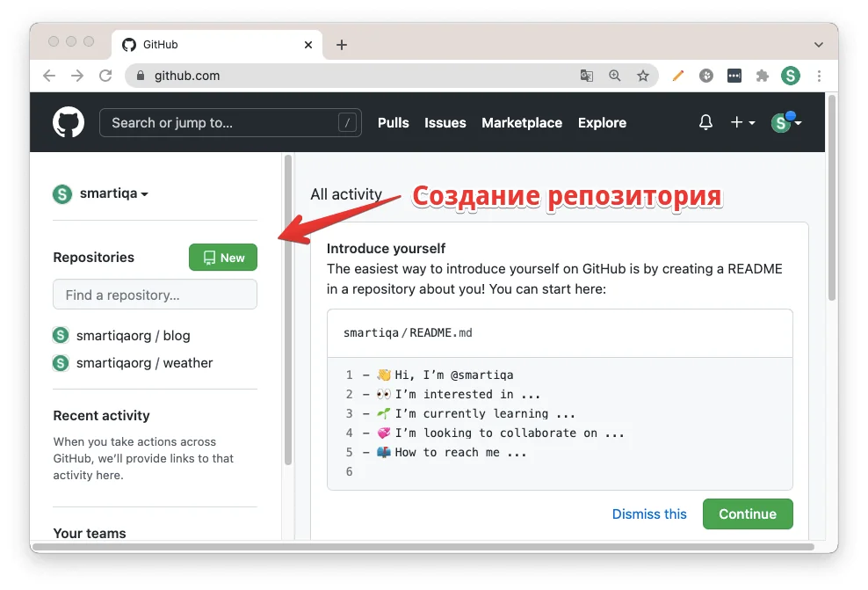Click the smartiqa avatar in the sidebar
The image size is (868, 590).
pyautogui.click(x=62, y=194)
